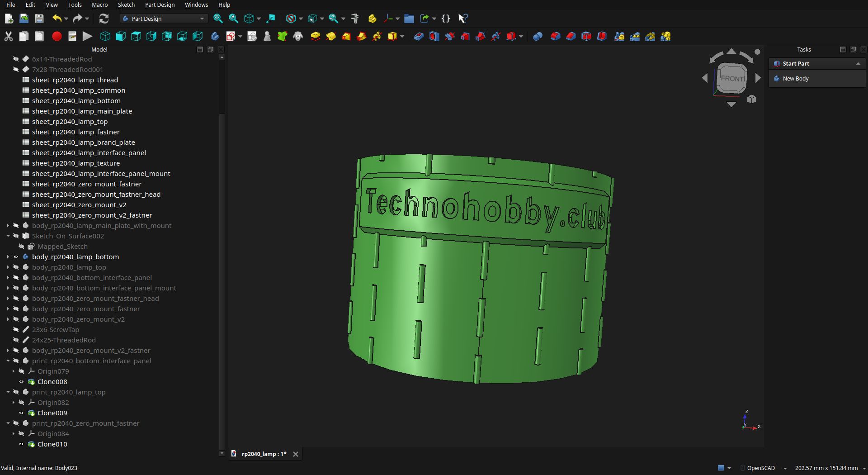Create a Revolution feature
The width and height of the screenshot is (868, 475).
tap(331, 37)
